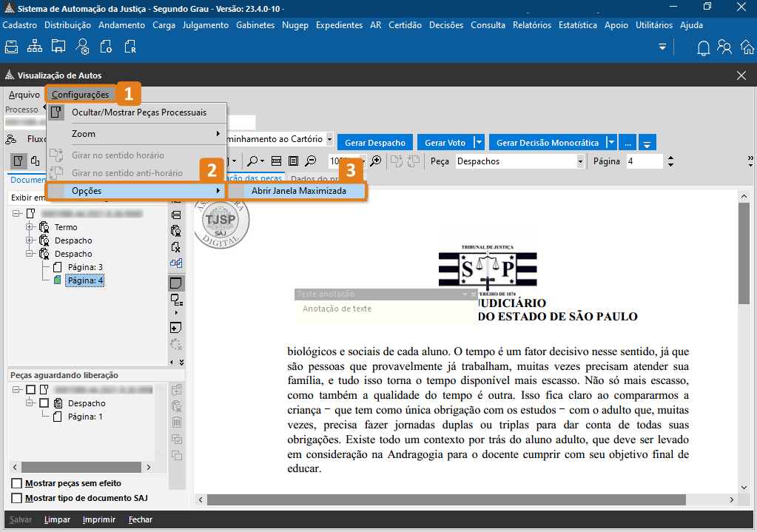Select Página: 4 in the tree
This screenshot has height=532, width=757.
pyautogui.click(x=85, y=280)
